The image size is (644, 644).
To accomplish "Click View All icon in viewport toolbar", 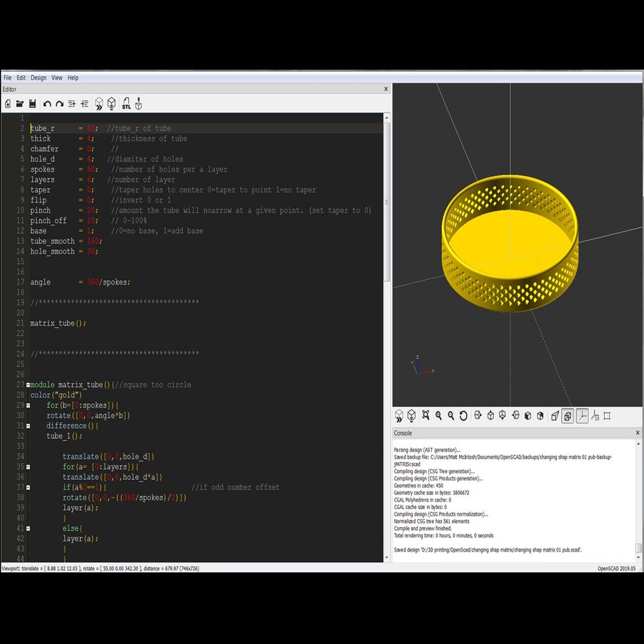I will 426,416.
